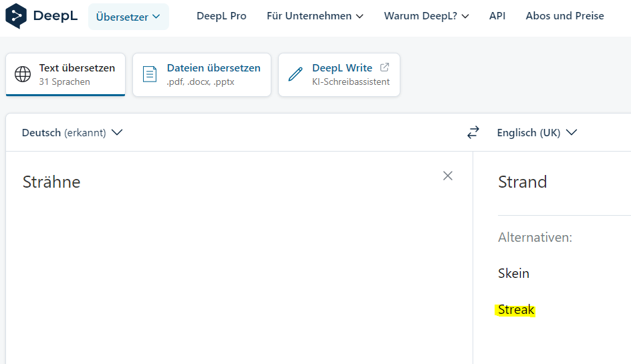Click the DeepL hexagon logo icon

(16, 16)
